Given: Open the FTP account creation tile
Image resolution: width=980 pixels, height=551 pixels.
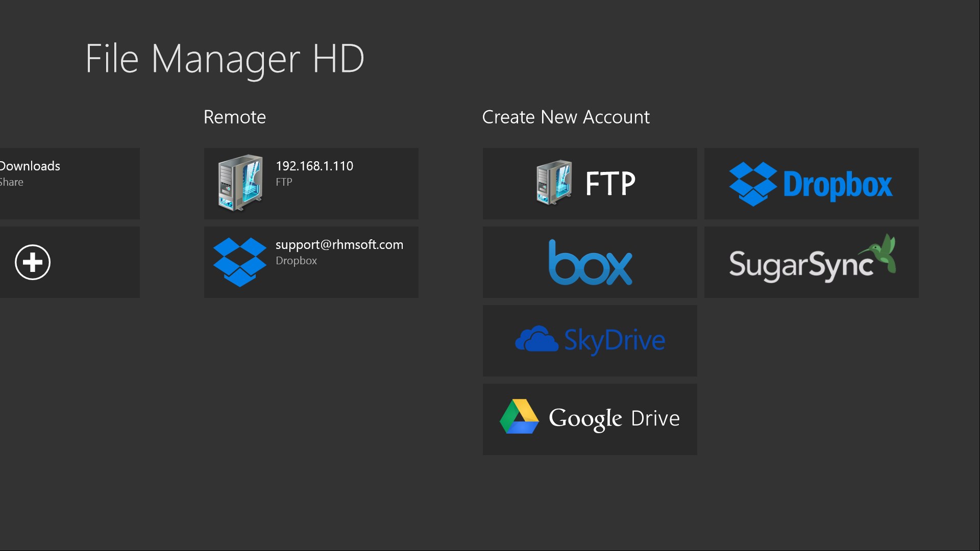Looking at the screenshot, I should (x=590, y=184).
